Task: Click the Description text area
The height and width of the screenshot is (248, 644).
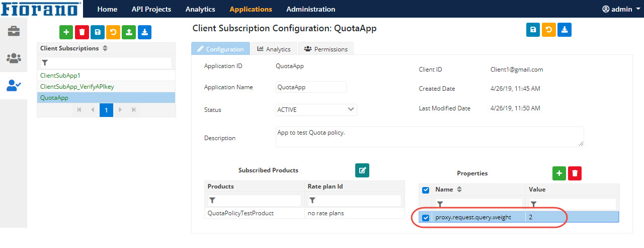Action: click(x=430, y=137)
